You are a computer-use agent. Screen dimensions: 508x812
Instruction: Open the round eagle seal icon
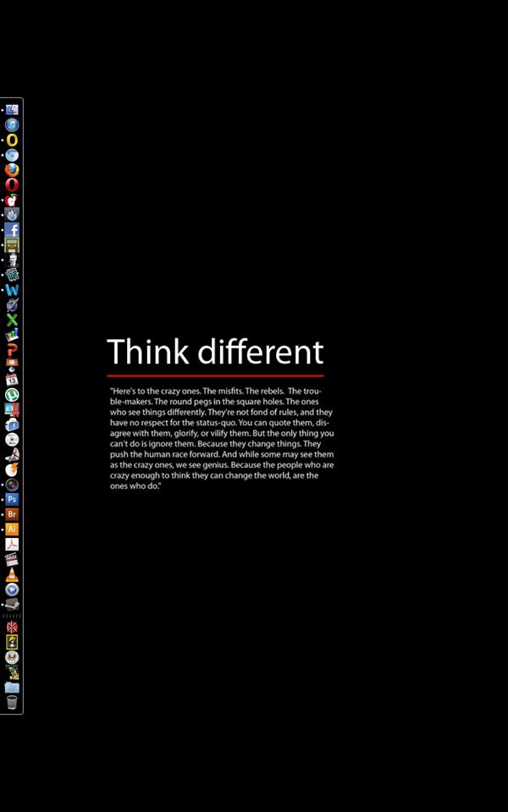[12, 658]
